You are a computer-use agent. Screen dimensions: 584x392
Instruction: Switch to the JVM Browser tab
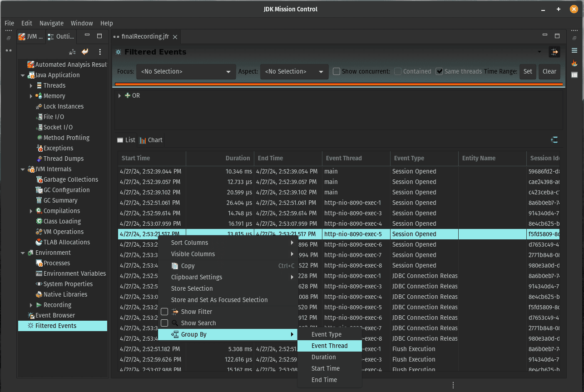coord(31,37)
